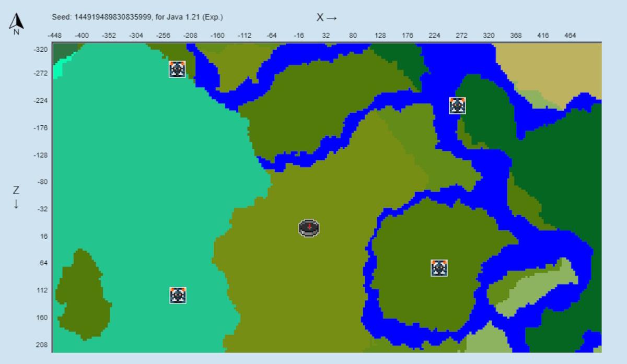Click the seed number text at top
627x364 pixels.
click(137, 17)
